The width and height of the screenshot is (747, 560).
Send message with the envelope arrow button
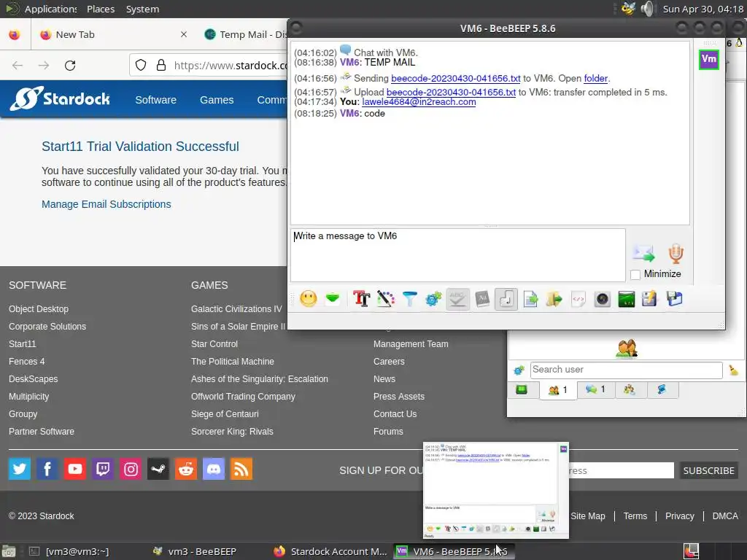(643, 253)
